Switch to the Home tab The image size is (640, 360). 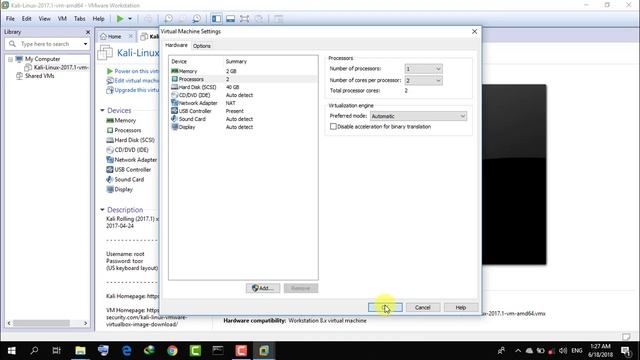tap(111, 36)
